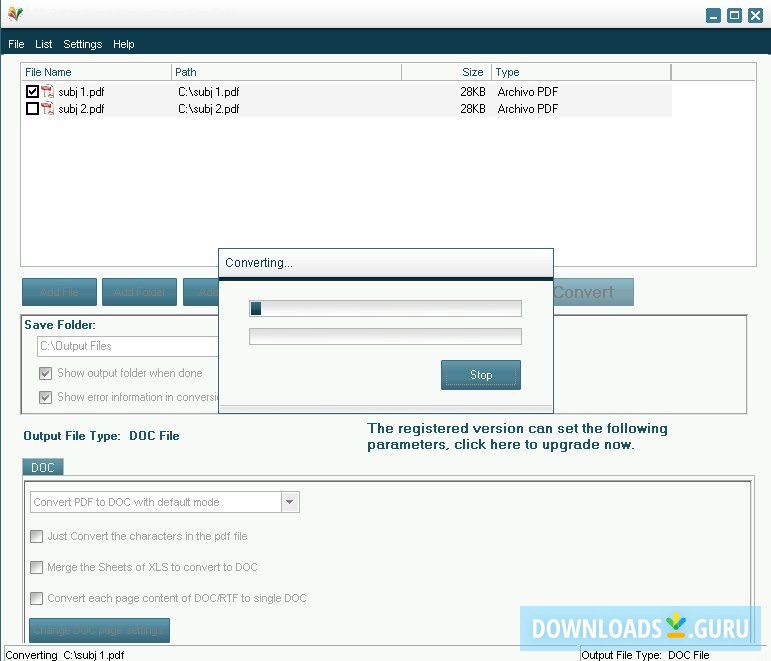Stop the conversion in progress
The image size is (771, 661).
481,375
